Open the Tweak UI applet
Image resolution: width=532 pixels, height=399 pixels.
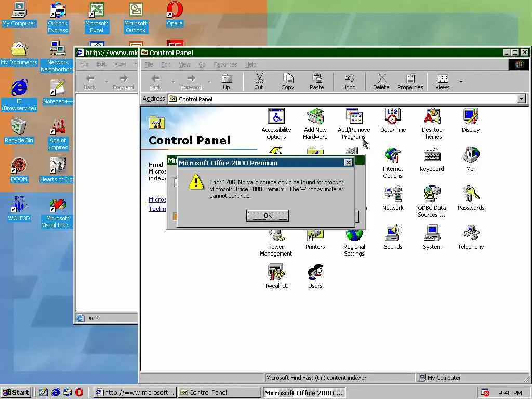[276, 276]
